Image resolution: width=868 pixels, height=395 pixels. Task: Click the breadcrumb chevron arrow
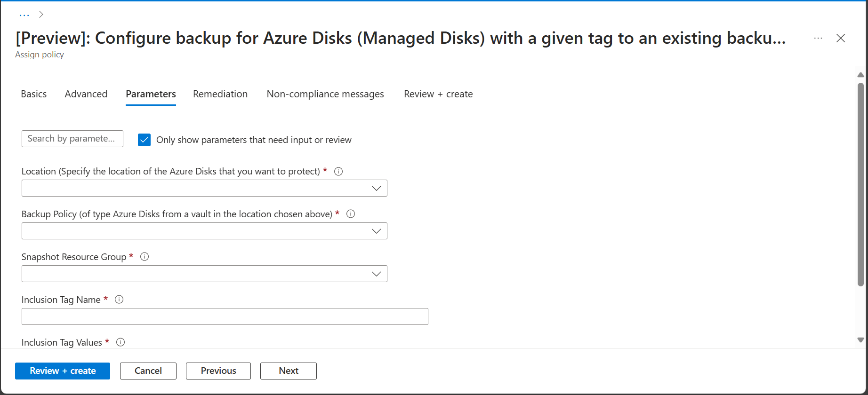click(41, 15)
